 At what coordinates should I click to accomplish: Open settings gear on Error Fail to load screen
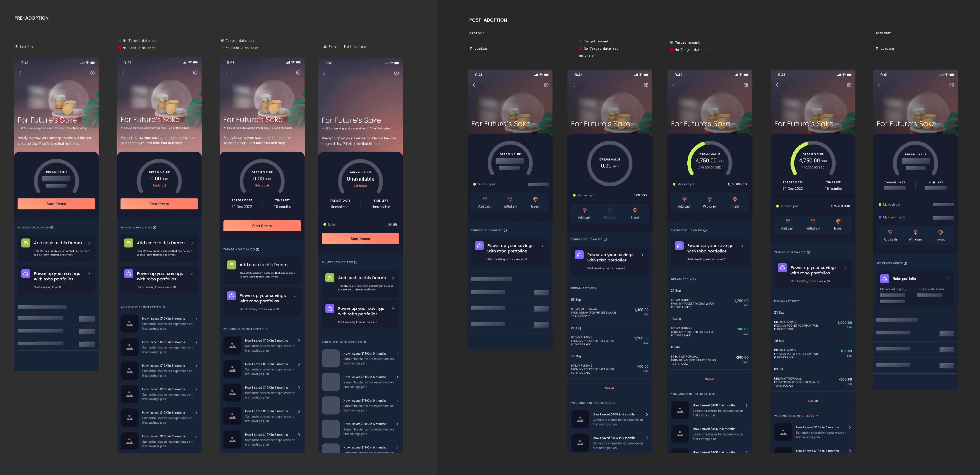(396, 73)
